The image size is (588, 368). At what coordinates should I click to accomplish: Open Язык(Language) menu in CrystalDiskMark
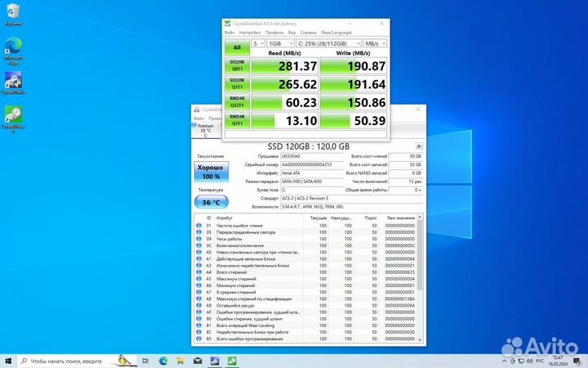click(336, 33)
